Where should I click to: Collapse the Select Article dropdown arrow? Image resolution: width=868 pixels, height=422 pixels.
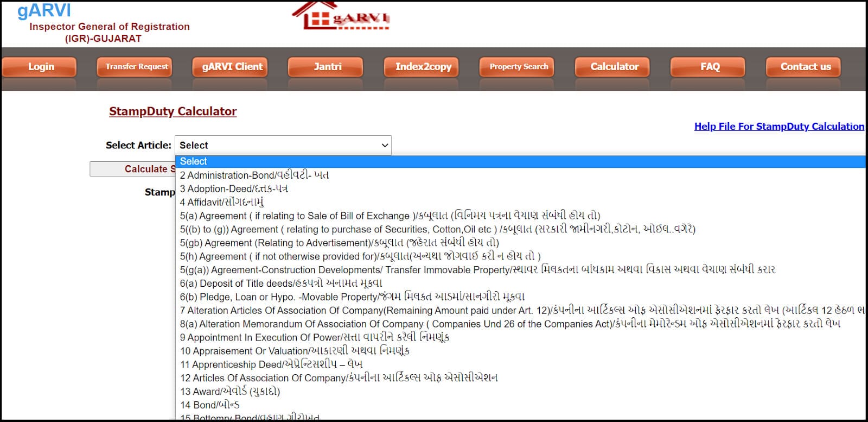coord(384,146)
